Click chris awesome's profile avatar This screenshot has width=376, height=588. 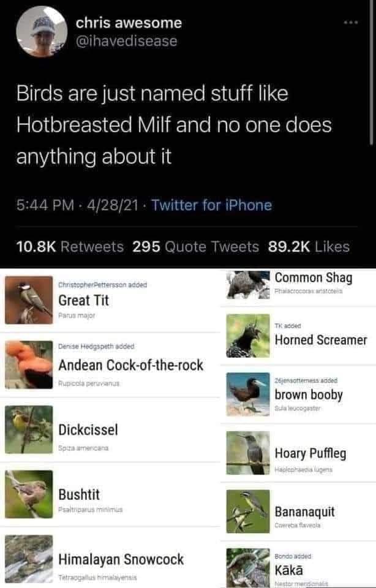(42, 32)
